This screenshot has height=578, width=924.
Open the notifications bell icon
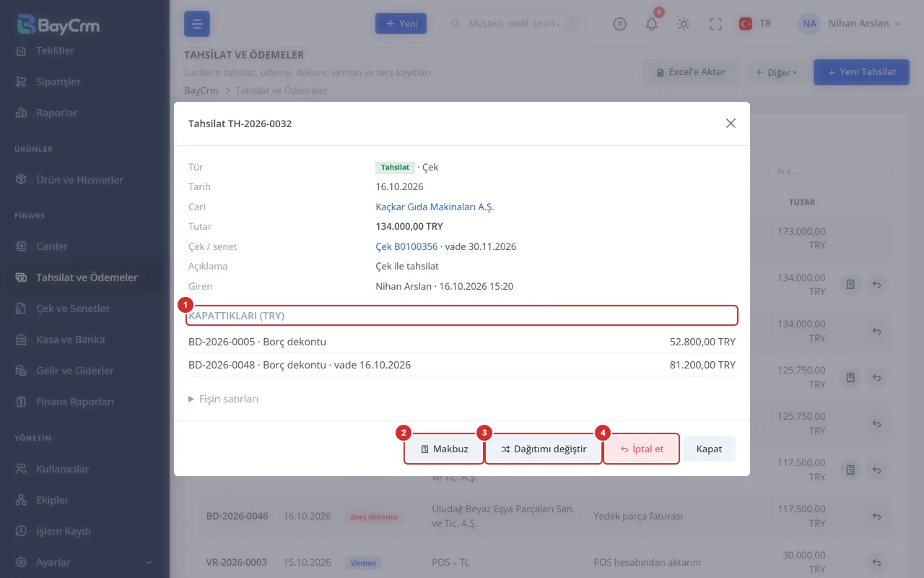(652, 24)
